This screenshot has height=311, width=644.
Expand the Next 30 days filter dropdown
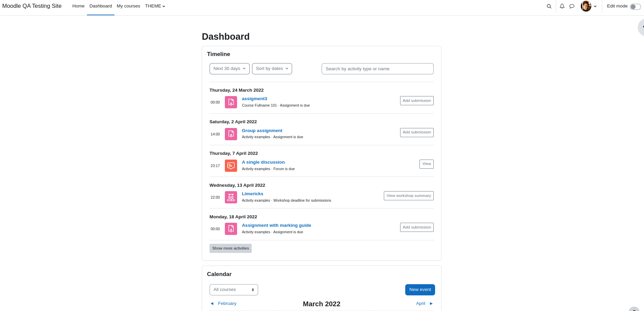point(230,69)
